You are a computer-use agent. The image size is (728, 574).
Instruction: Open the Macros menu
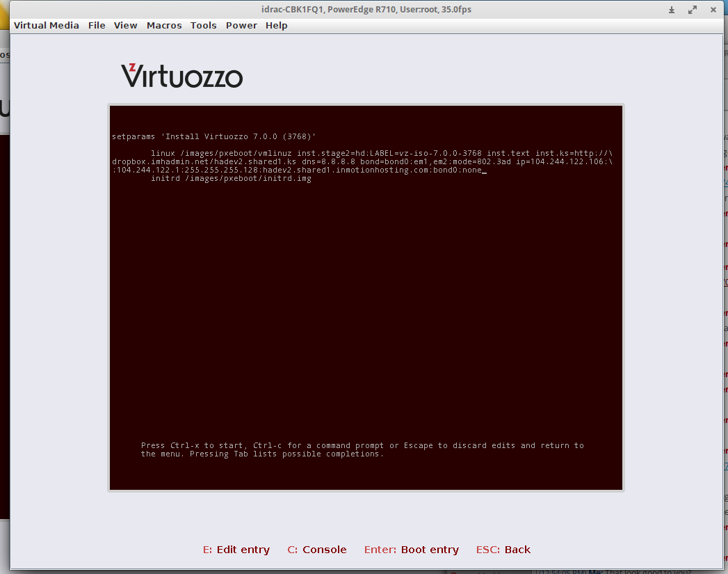coord(164,26)
